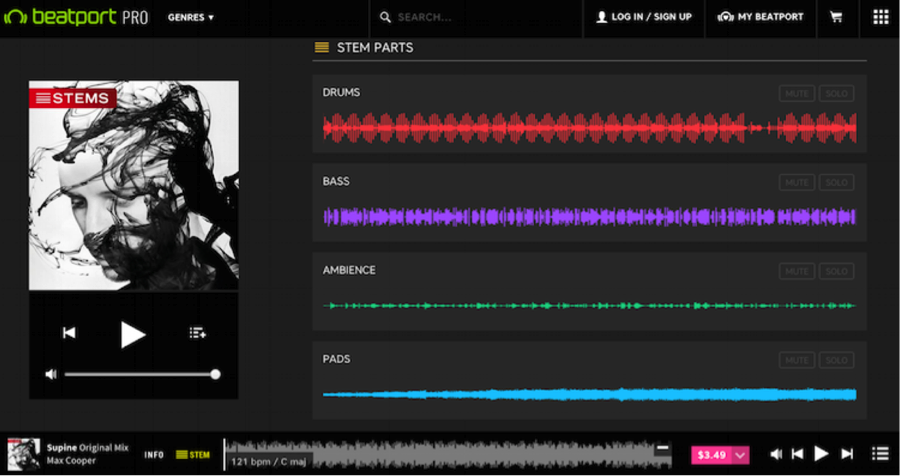Screen dimensions: 900x476
Task: Solo the Bass stem
Action: pyautogui.click(x=836, y=183)
